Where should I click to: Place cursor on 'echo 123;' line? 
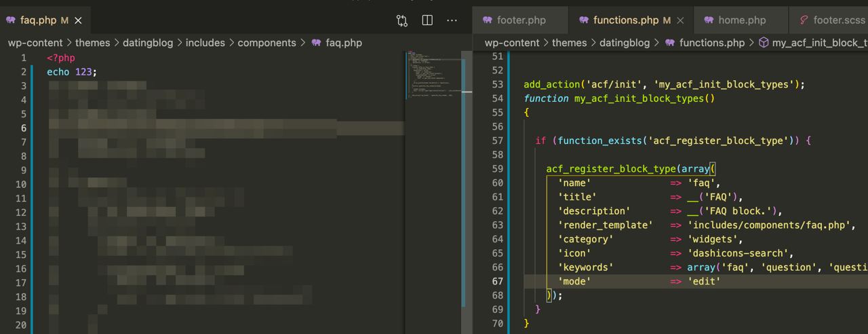[x=72, y=72]
